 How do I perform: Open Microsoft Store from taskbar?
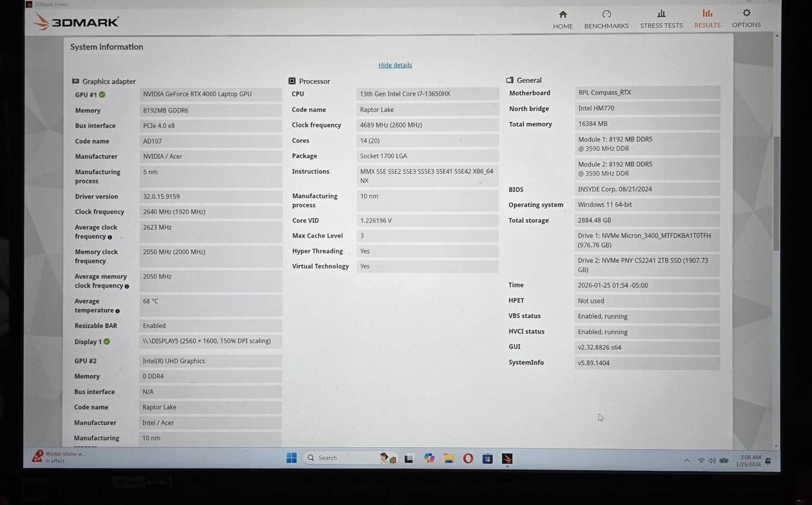(488, 459)
